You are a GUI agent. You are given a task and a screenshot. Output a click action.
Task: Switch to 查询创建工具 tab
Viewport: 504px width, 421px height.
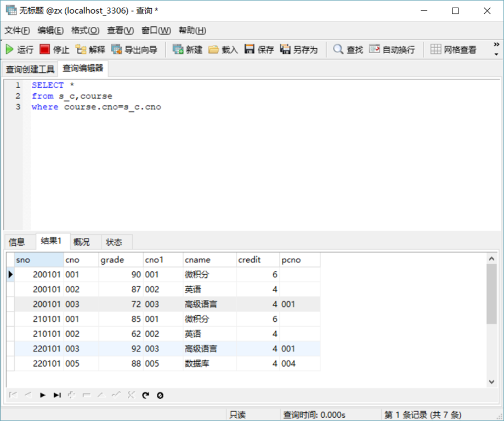pos(30,69)
